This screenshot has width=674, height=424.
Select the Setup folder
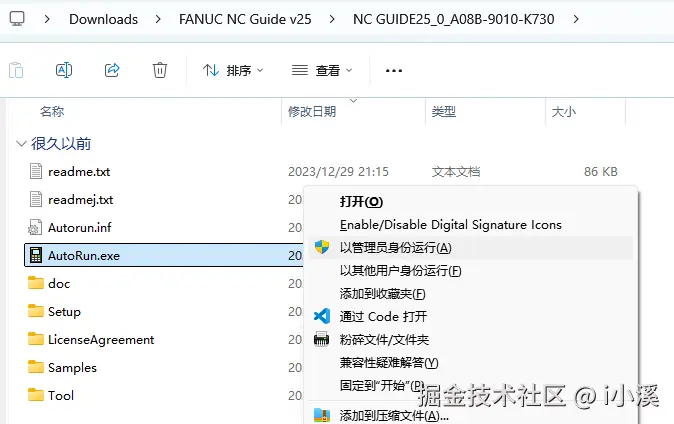point(64,311)
